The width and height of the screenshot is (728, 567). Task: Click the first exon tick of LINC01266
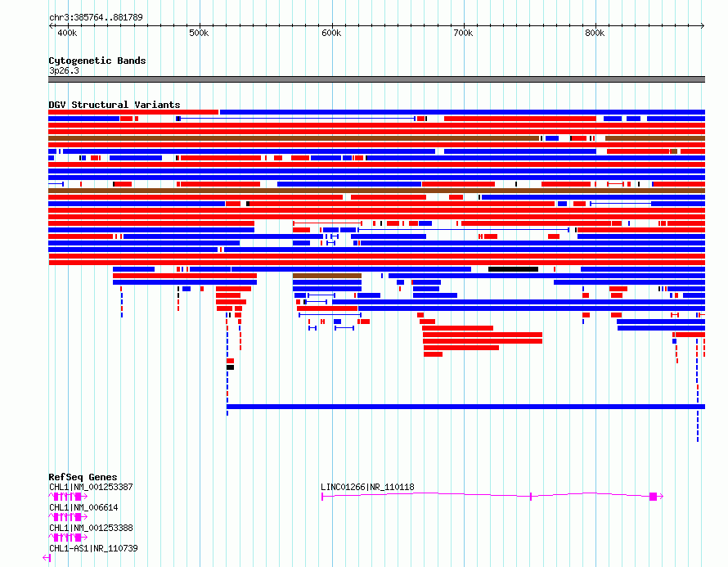click(x=322, y=497)
